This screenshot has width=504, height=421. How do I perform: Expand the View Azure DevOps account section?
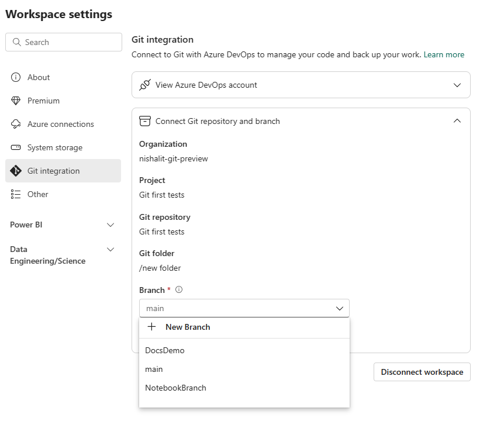[457, 85]
